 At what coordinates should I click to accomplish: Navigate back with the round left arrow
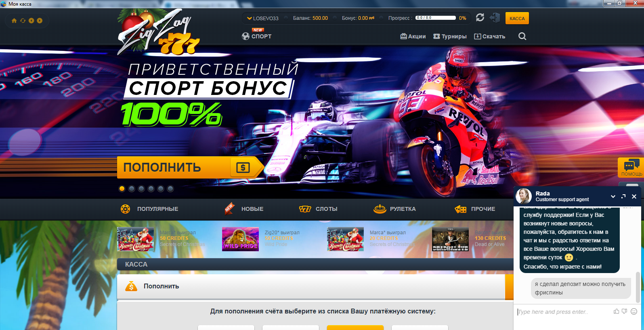click(x=31, y=21)
